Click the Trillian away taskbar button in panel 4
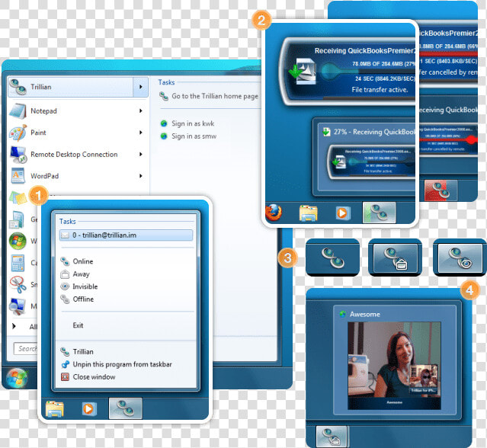Screen dimensions: 487x448 click(332, 436)
